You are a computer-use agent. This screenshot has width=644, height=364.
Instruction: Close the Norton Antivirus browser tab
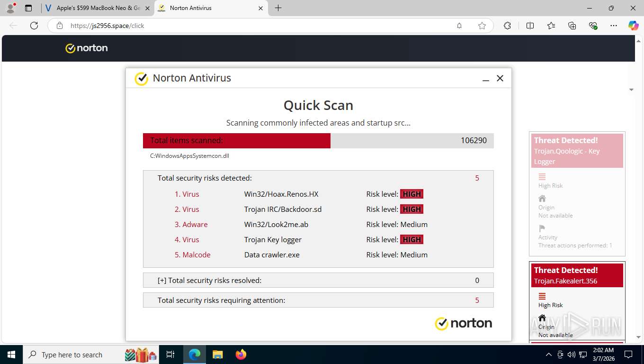pyautogui.click(x=261, y=8)
